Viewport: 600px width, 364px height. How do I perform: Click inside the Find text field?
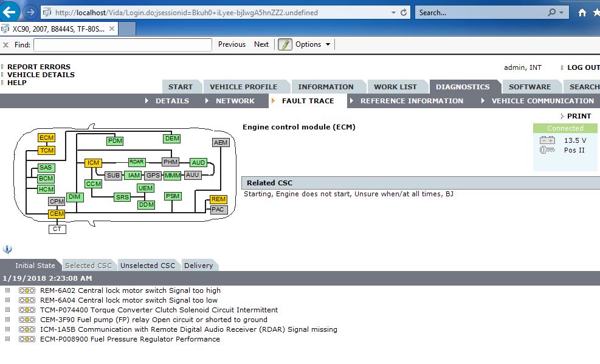(x=123, y=44)
